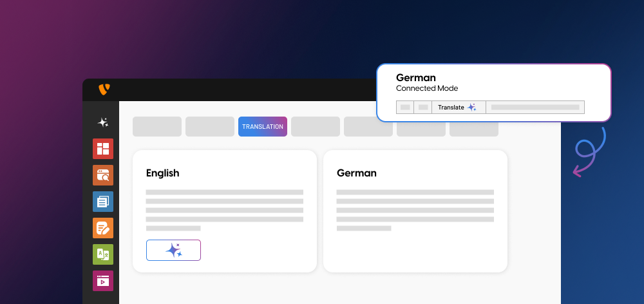
Task: Click the Translate button in German popup
Action: point(459,107)
